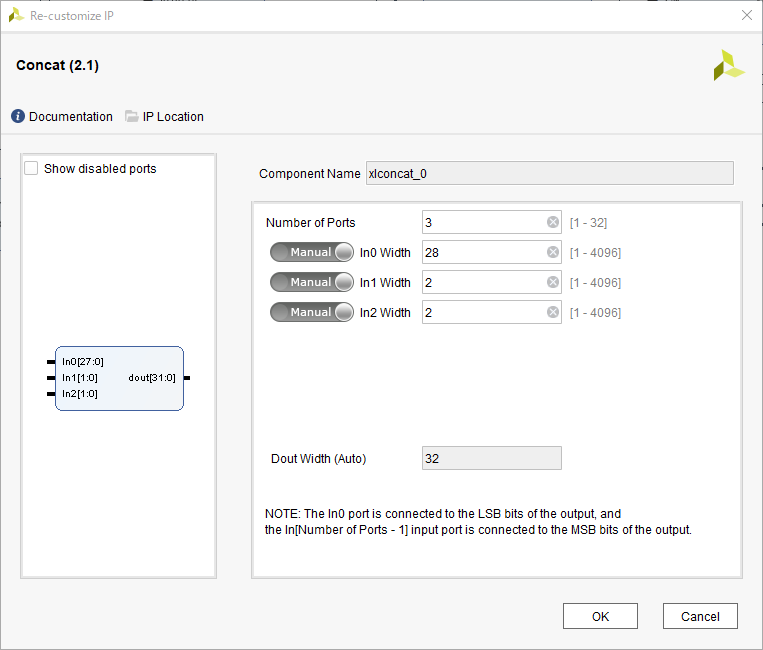
Task: Clear the In1 Width value
Action: [x=553, y=283]
